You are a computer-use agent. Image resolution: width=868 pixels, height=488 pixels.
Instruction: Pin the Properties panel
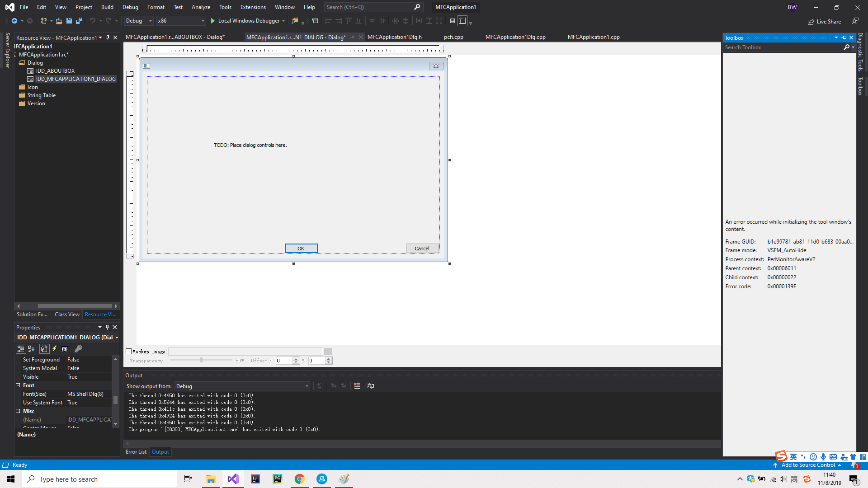tap(107, 327)
